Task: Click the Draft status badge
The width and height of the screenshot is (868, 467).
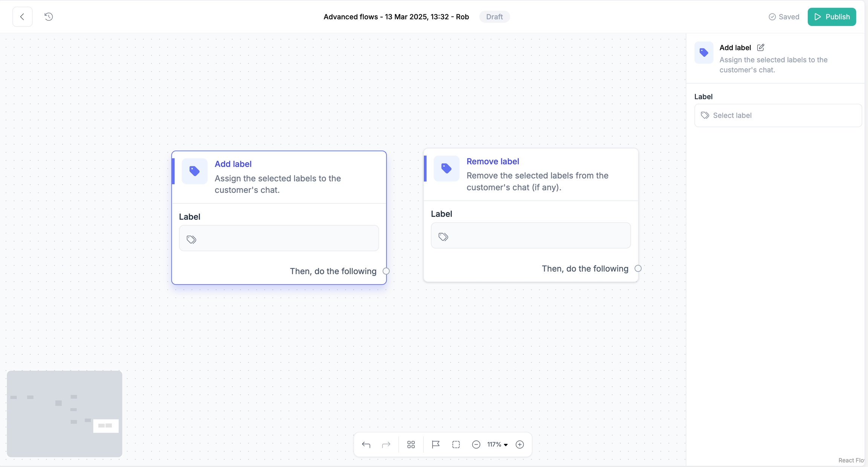Action: (494, 17)
